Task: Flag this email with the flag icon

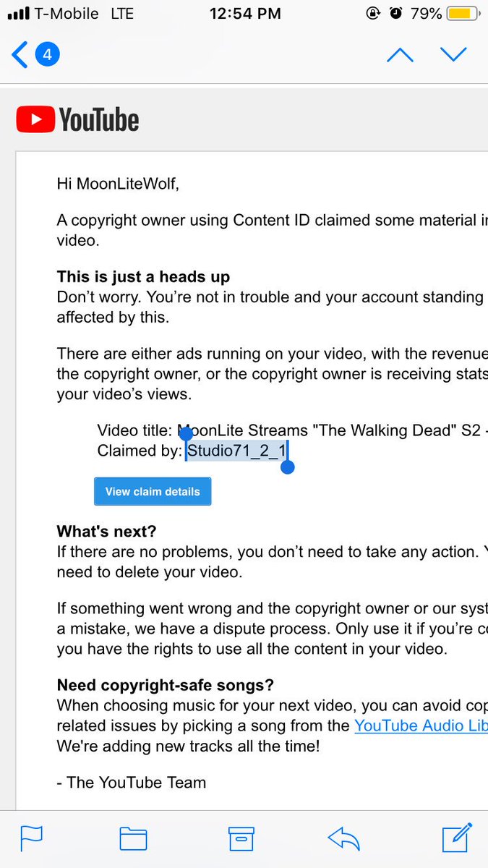Action: pos(31,838)
